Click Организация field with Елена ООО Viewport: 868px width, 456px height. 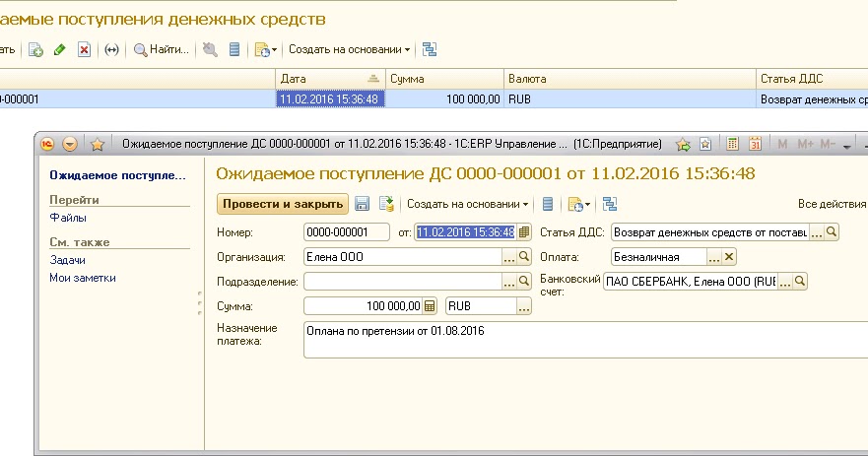point(403,257)
